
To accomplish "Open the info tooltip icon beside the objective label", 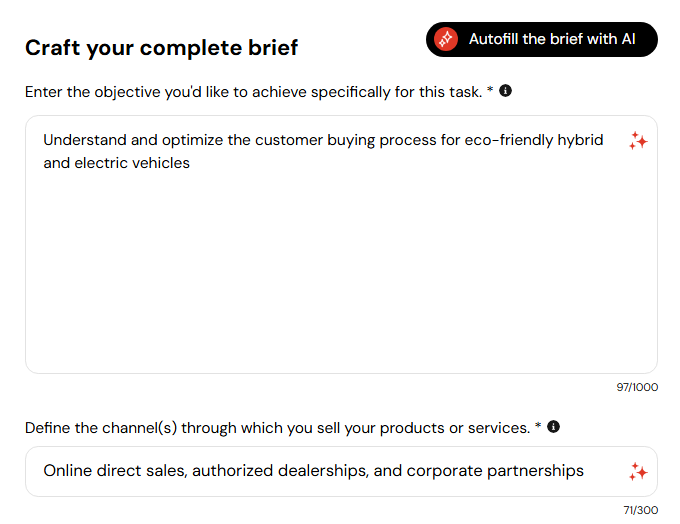I will (505, 91).
